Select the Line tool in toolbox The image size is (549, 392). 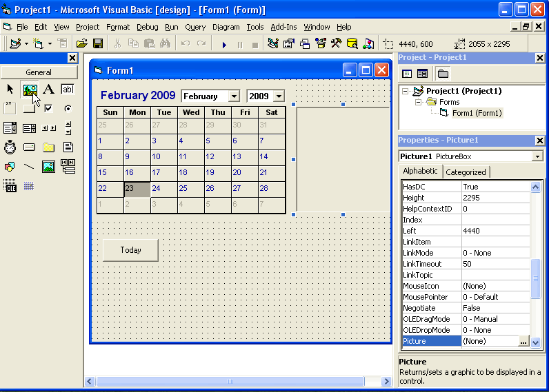(29, 167)
